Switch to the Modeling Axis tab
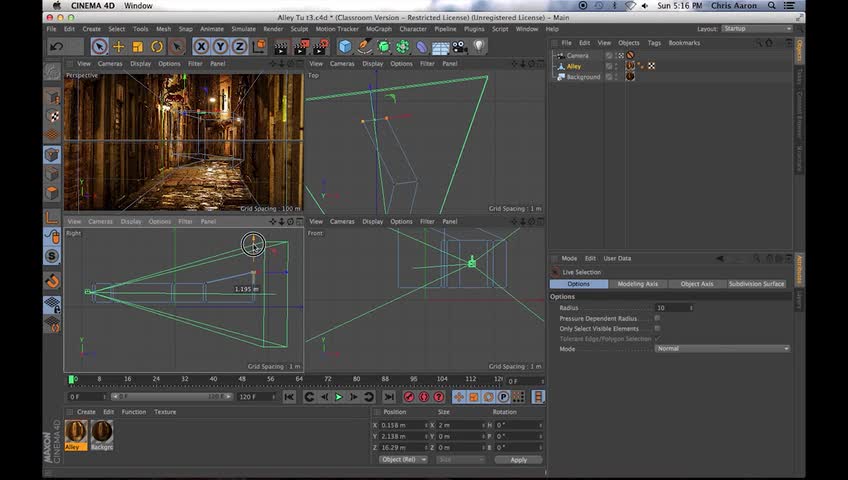 [x=637, y=284]
